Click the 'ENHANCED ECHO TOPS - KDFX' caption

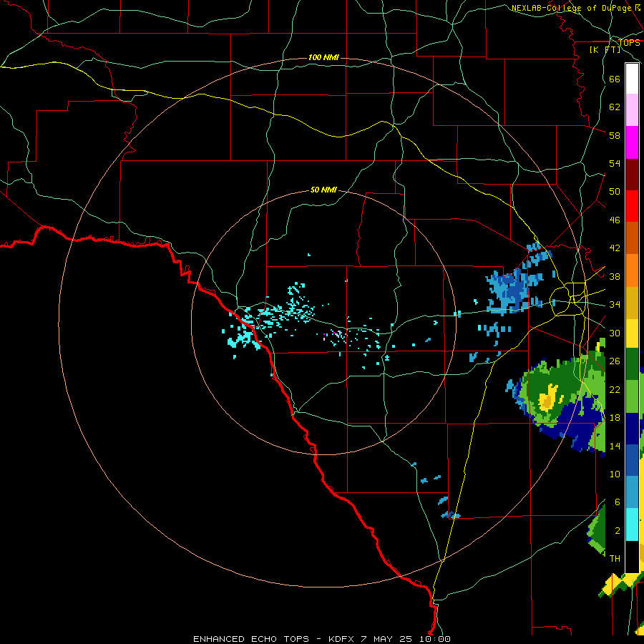271,639
